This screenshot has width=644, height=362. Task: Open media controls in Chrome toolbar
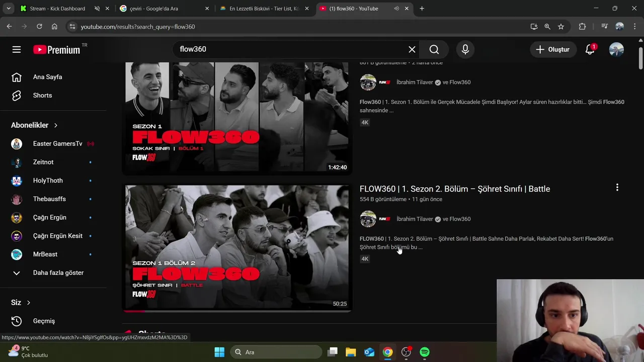(604, 27)
